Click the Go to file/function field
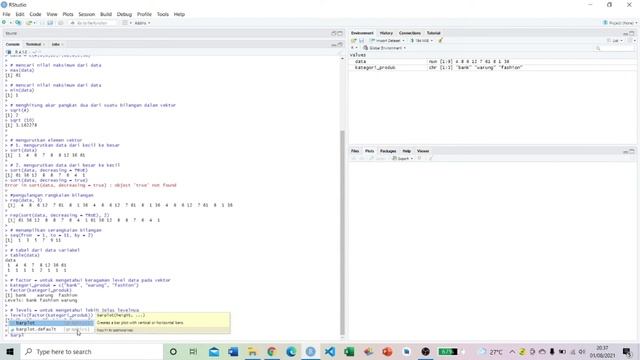The width and height of the screenshot is (640, 360). pyautogui.click(x=92, y=23)
